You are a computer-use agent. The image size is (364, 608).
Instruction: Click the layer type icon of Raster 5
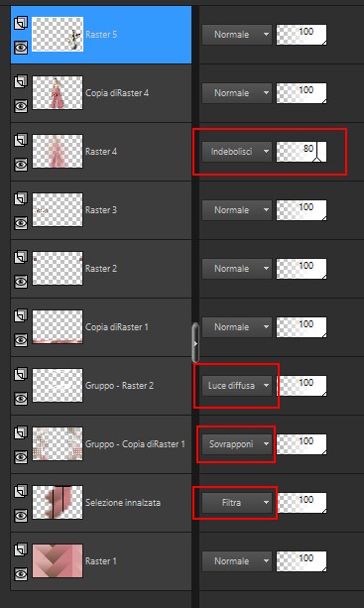(21, 23)
